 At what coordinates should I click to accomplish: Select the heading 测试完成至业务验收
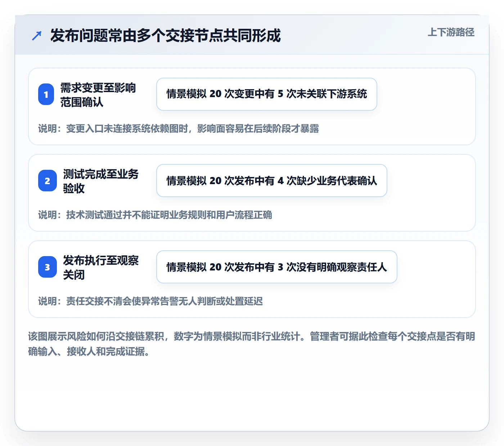101,181
